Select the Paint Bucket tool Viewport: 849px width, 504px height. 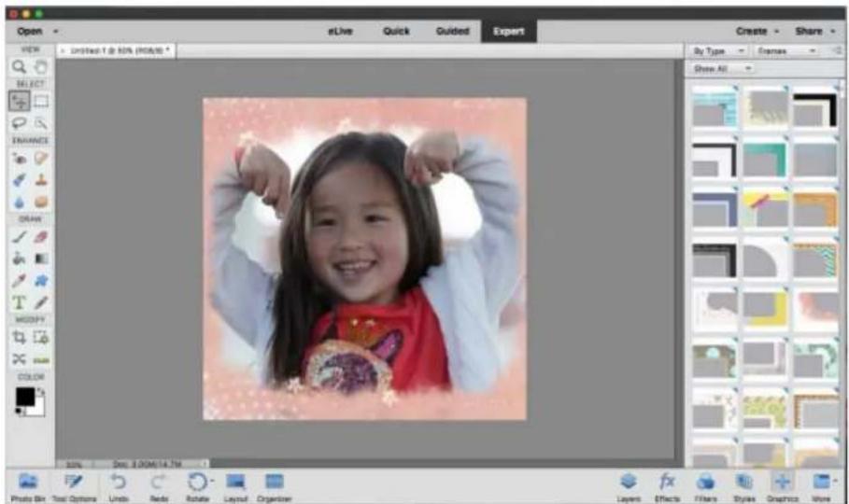[19, 259]
